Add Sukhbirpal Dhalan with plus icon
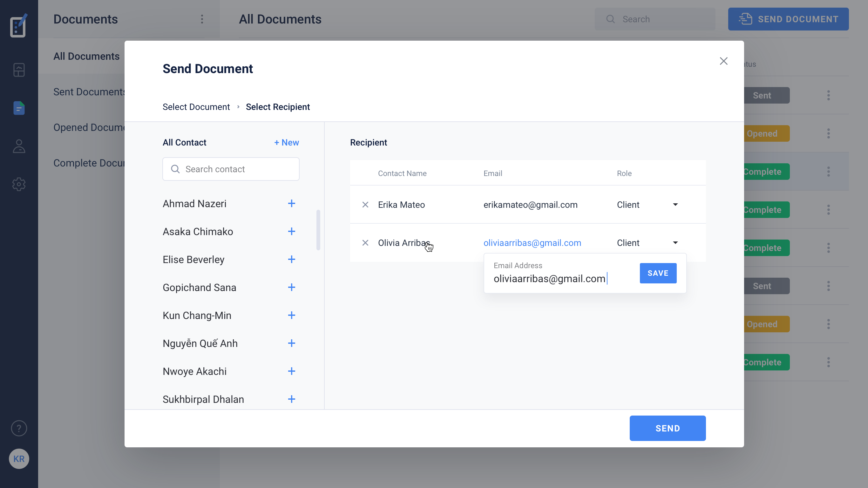Viewport: 868px width, 488px height. click(291, 399)
